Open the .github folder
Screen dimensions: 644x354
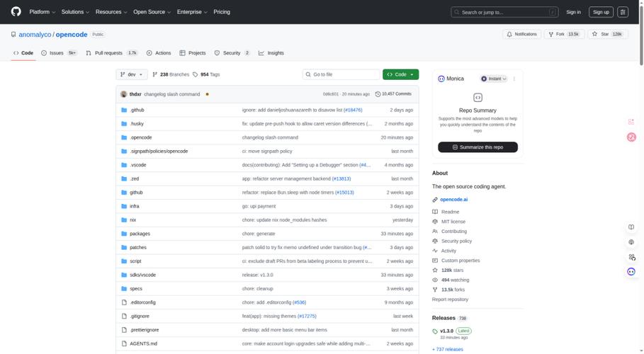pos(137,110)
